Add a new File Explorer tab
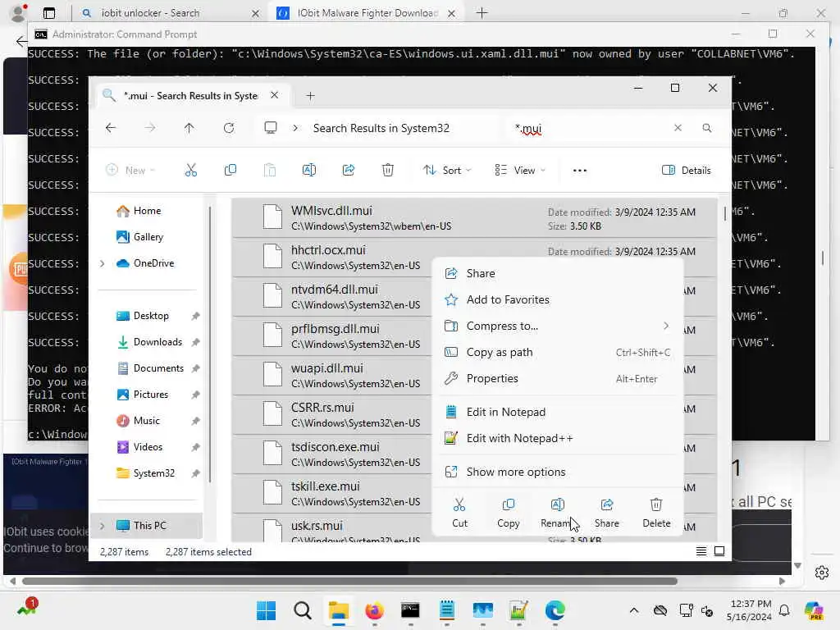This screenshot has width=840, height=630. tap(310, 96)
